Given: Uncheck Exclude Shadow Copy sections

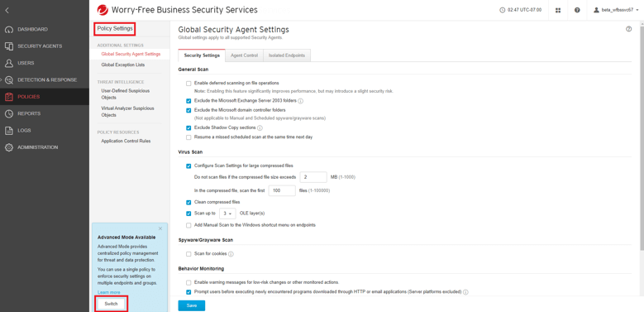Looking at the screenshot, I should (x=188, y=127).
